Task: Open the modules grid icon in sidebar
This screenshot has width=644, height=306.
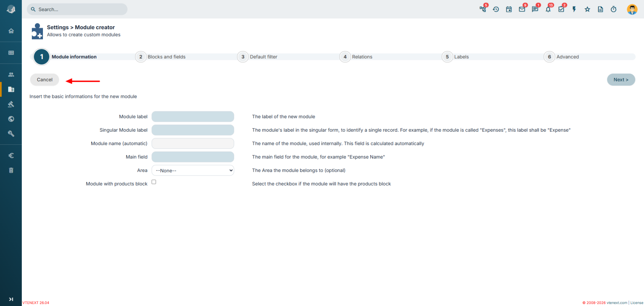Action: point(11,53)
